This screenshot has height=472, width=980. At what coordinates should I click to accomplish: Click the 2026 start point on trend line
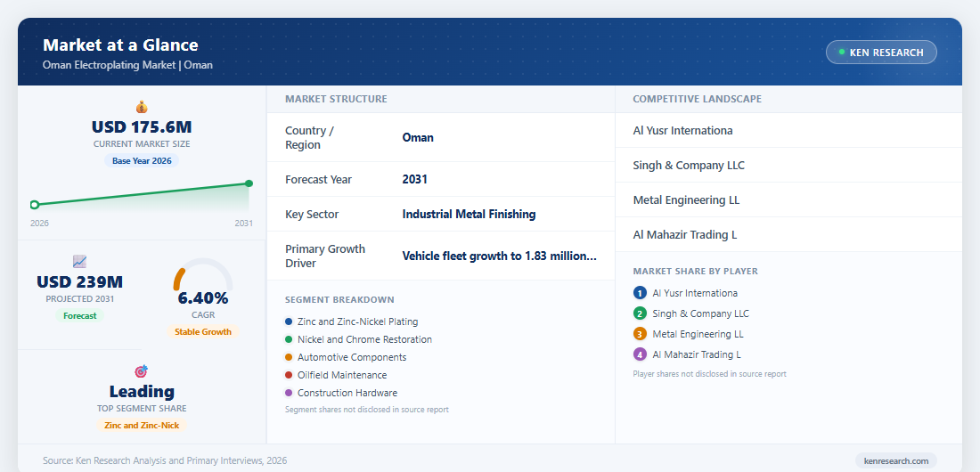point(35,205)
